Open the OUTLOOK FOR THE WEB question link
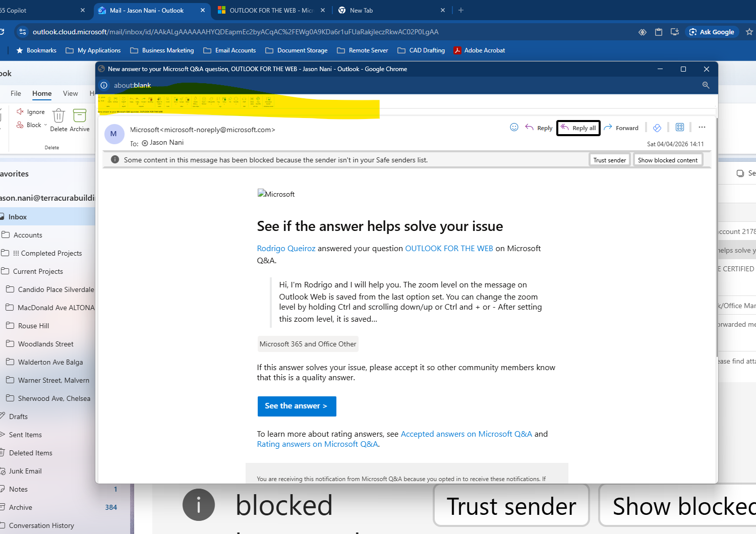This screenshot has width=756, height=534. [449, 248]
